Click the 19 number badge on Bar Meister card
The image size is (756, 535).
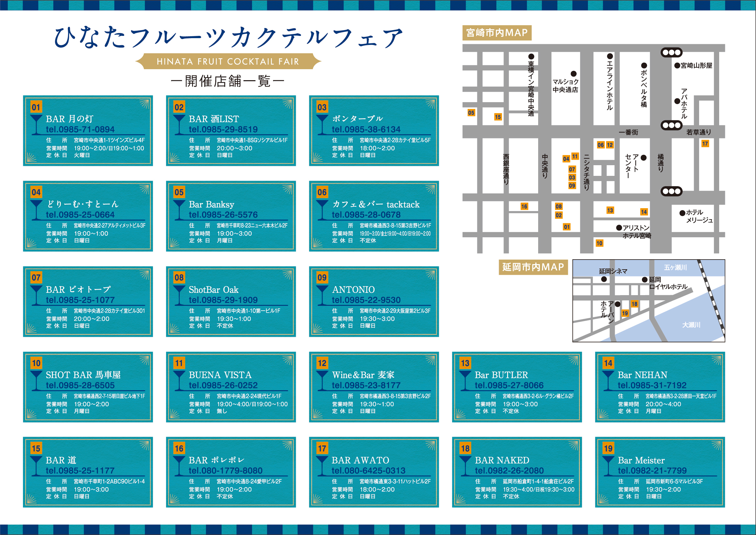tap(608, 448)
